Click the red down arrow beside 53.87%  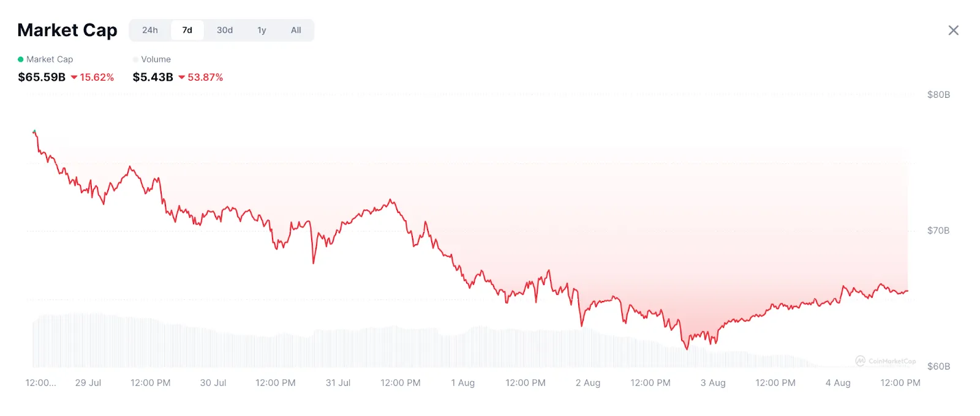[182, 78]
